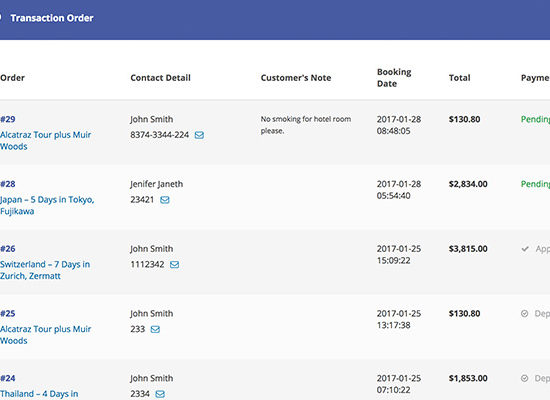Click the Pending status on order #28
The width and height of the screenshot is (550, 400).
535,184
